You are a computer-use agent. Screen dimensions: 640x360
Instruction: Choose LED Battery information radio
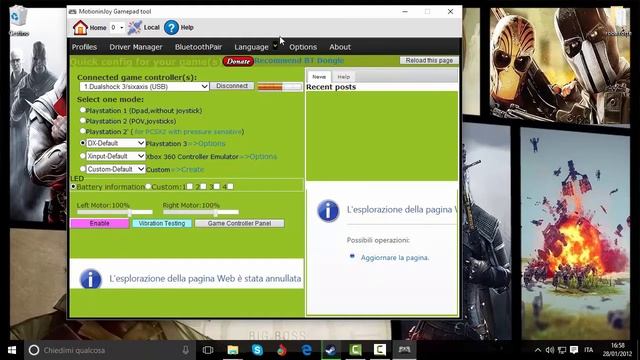[x=73, y=187]
